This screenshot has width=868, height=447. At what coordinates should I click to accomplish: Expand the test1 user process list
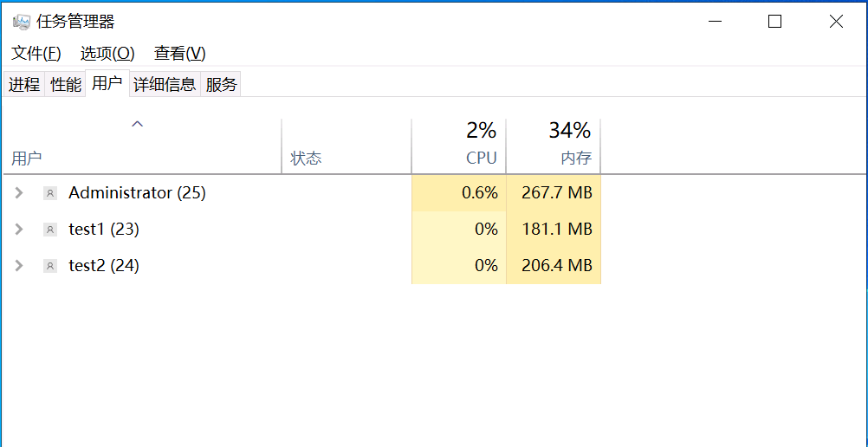(19, 230)
